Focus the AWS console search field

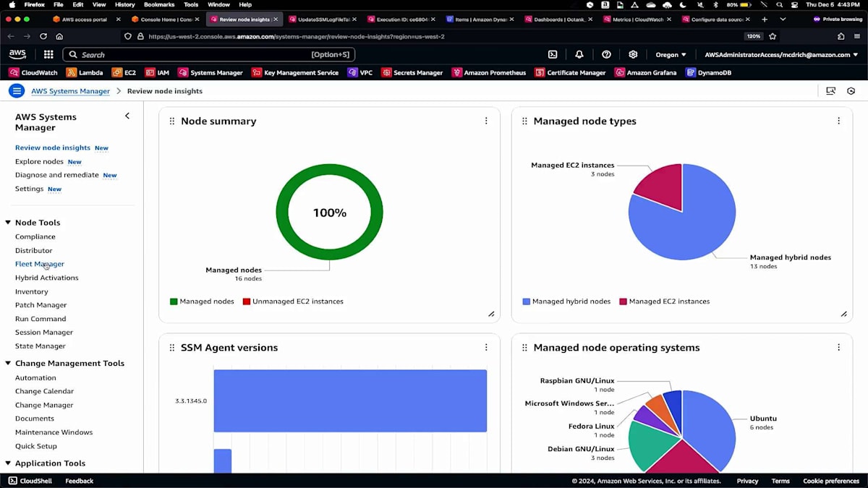coord(209,54)
